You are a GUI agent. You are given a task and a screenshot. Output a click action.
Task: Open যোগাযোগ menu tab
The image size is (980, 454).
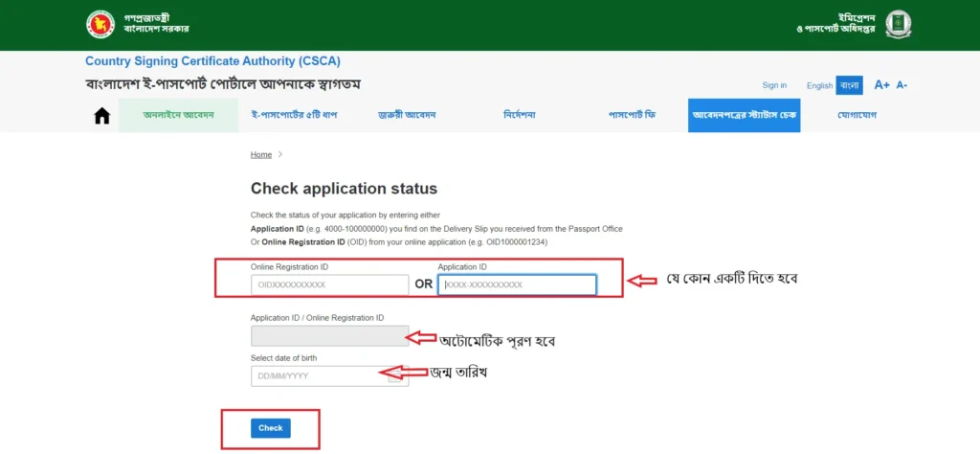(x=857, y=115)
